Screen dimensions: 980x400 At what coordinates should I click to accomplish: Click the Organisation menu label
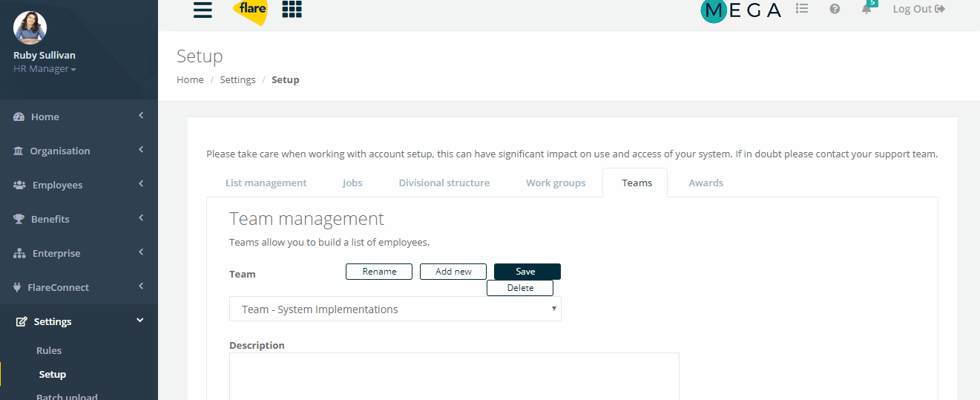tap(60, 151)
